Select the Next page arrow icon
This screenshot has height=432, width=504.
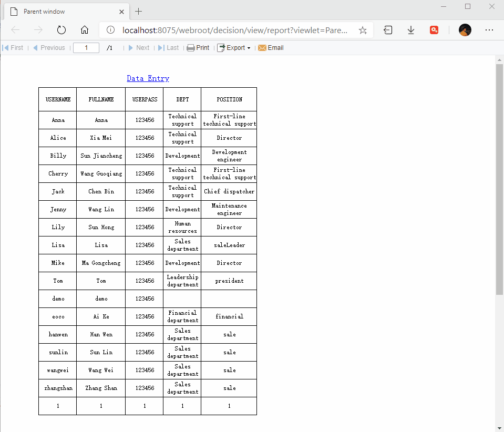point(130,47)
